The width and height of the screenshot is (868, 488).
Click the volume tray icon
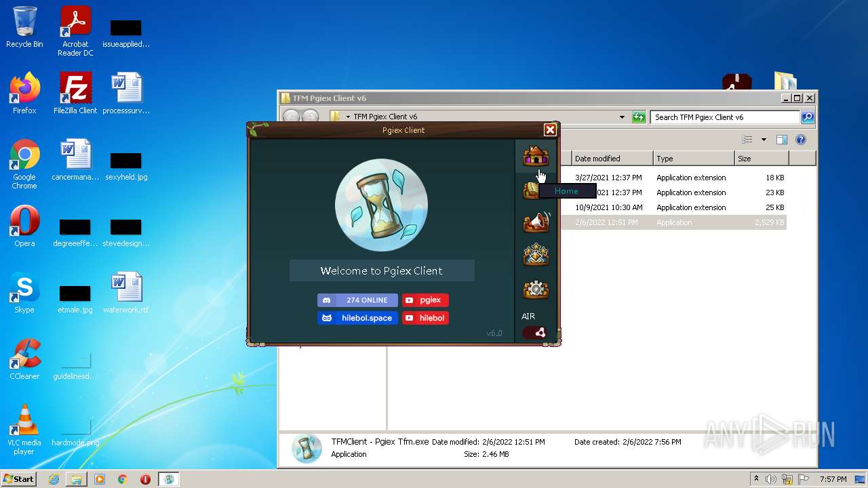[x=771, y=479]
